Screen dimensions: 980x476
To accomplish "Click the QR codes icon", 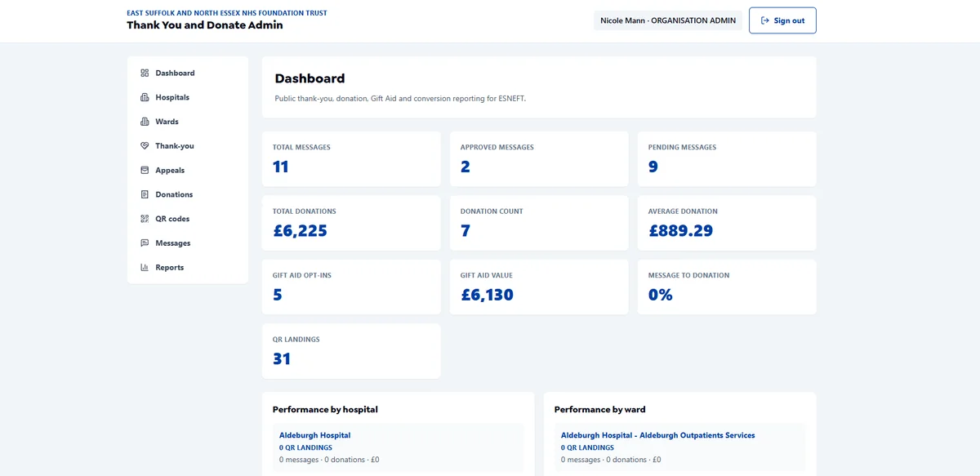I will [x=145, y=219].
